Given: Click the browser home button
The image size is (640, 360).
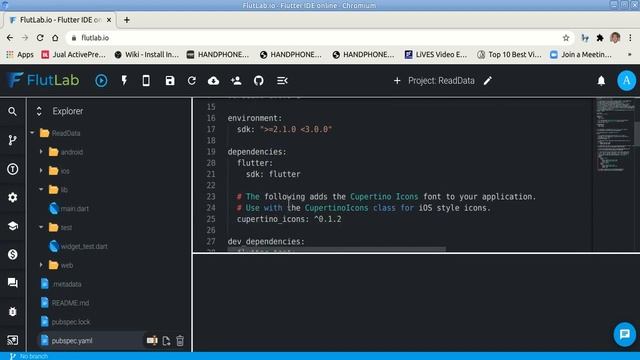Looking at the screenshot, I should [x=55, y=38].
